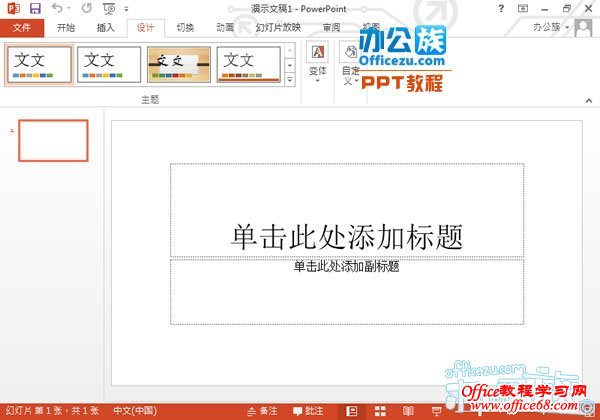Image resolution: width=600 pixels, height=420 pixels.
Task: Click the slide count status 幻灯片 第1张, 共1张
Action: 52,411
